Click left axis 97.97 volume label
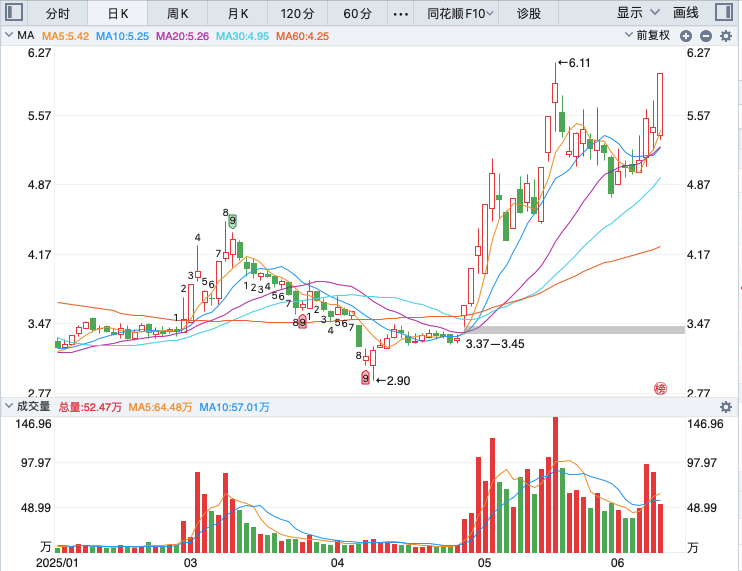742x571 pixels. 36,463
